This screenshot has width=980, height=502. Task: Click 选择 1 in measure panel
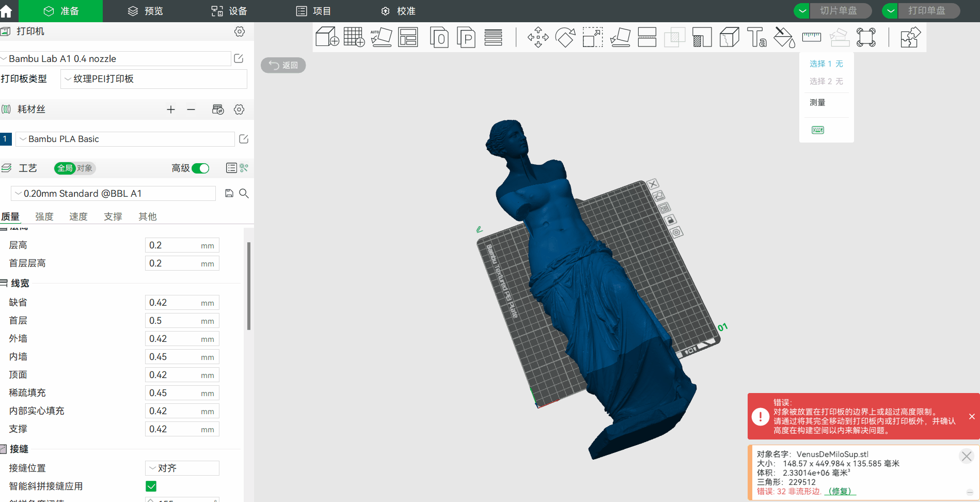(x=826, y=64)
